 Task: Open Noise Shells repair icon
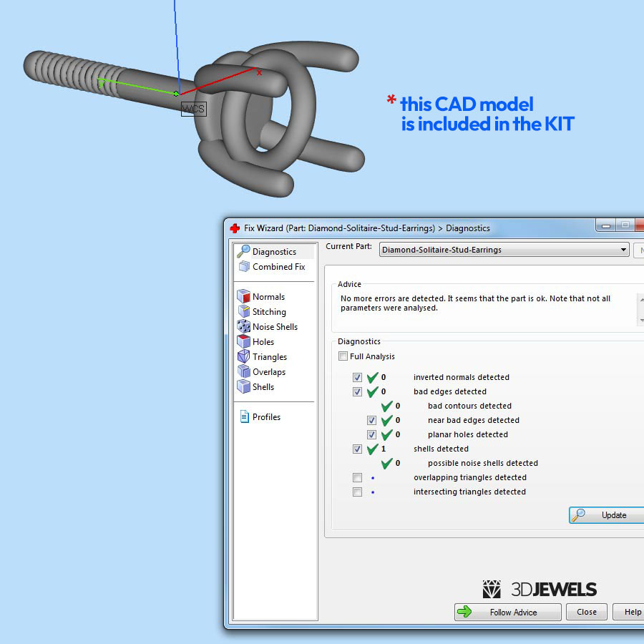tap(244, 327)
